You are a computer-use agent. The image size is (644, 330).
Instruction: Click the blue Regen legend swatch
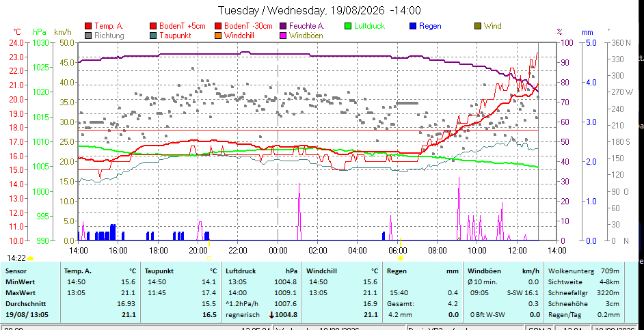pyautogui.click(x=412, y=26)
